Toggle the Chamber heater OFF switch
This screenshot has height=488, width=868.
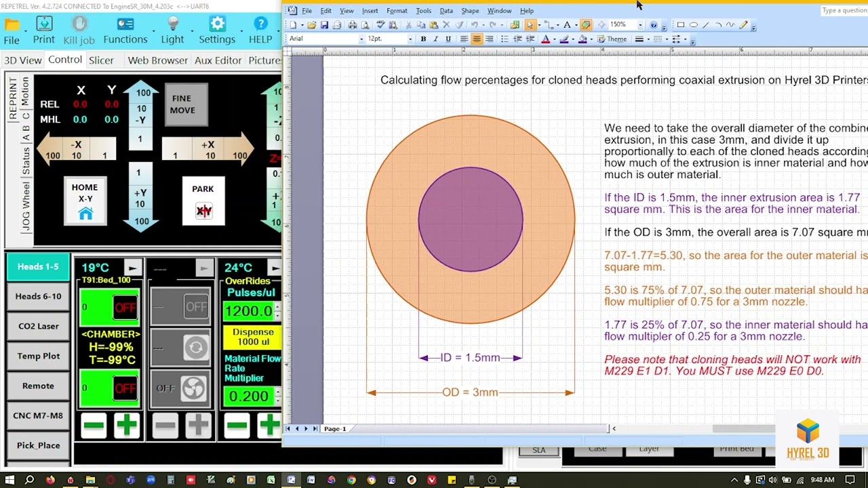tap(125, 388)
